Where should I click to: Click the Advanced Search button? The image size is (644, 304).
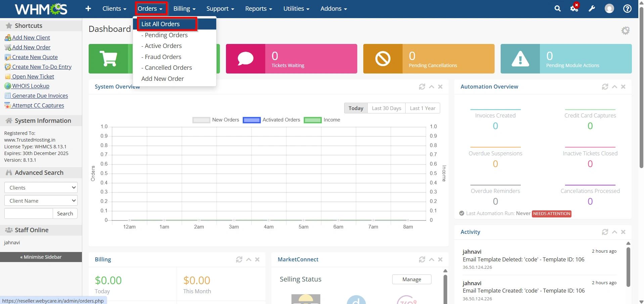65,213
